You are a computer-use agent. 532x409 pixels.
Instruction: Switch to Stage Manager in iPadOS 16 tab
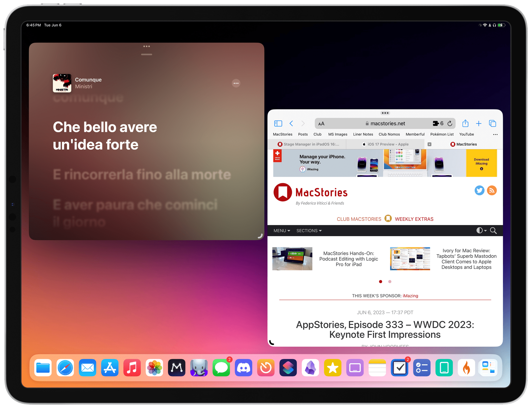coord(307,144)
